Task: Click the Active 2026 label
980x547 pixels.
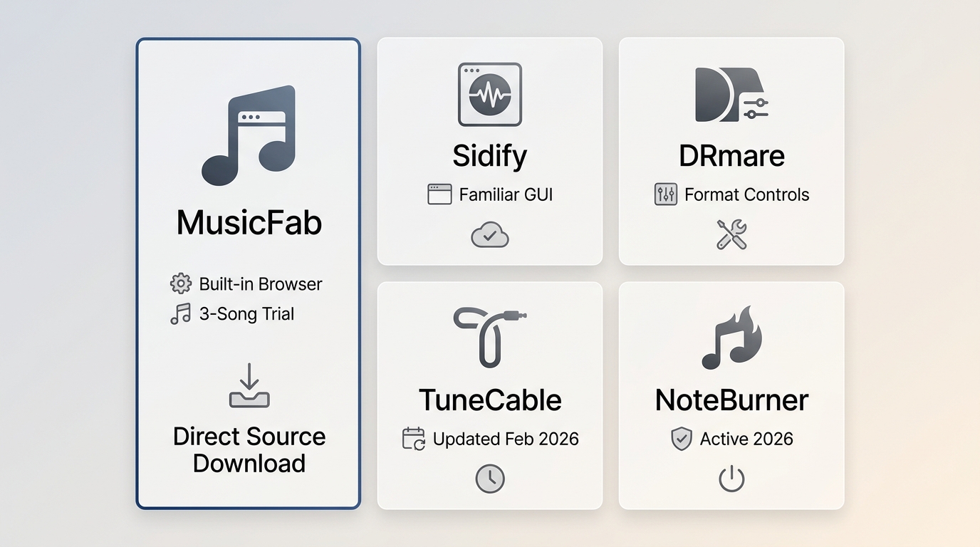Action: [746, 439]
